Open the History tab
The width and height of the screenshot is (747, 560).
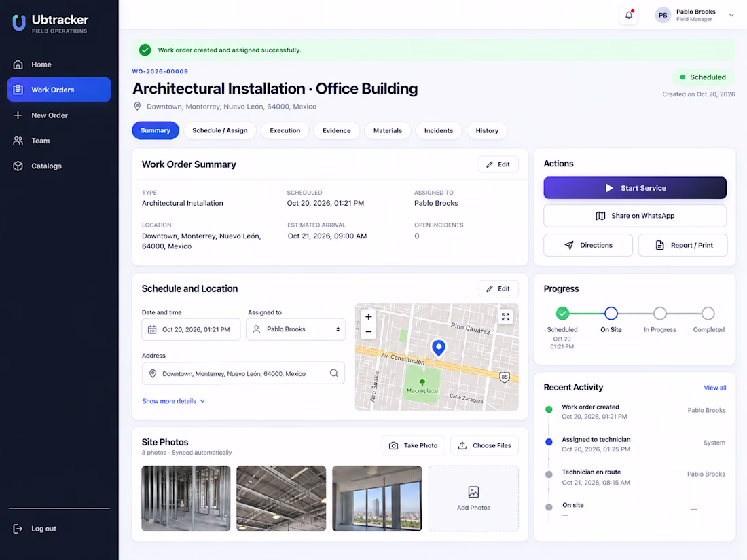[x=487, y=130]
